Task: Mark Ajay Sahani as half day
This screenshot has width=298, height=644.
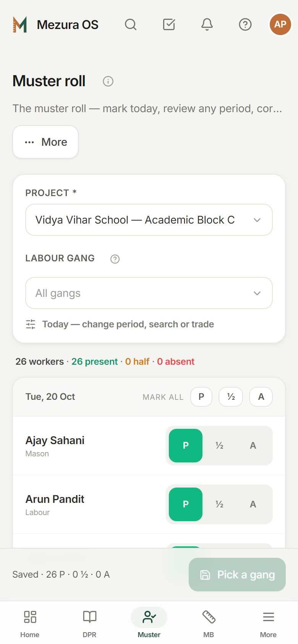Action: (x=219, y=446)
